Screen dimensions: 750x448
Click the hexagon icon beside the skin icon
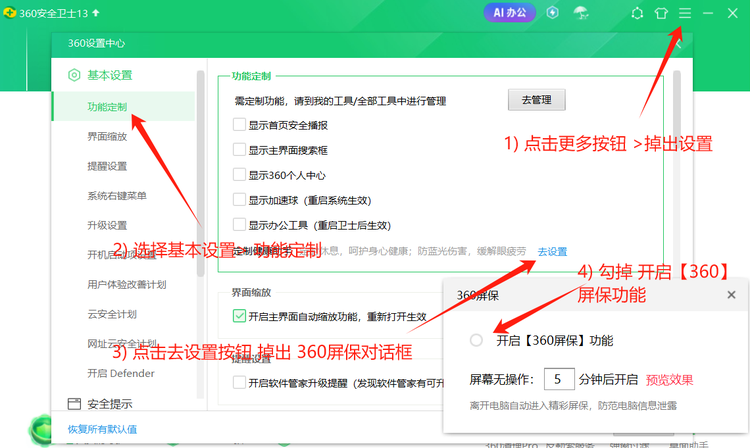pyautogui.click(x=637, y=13)
